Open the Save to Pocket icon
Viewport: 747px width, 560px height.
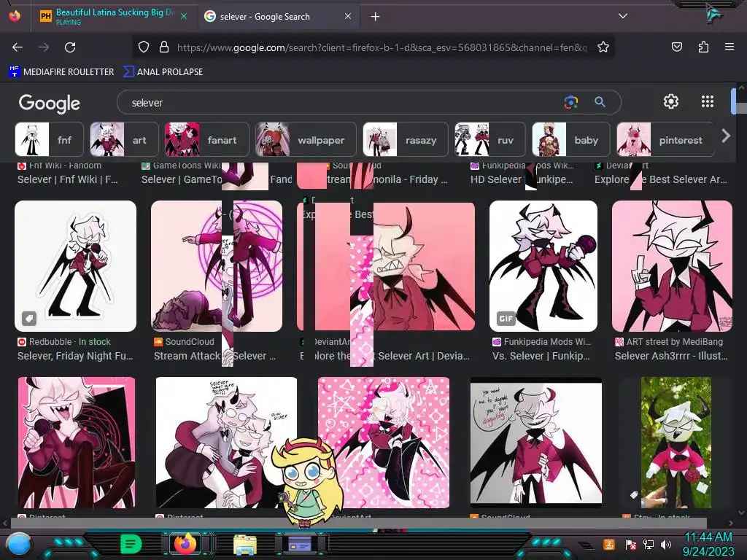click(x=676, y=47)
